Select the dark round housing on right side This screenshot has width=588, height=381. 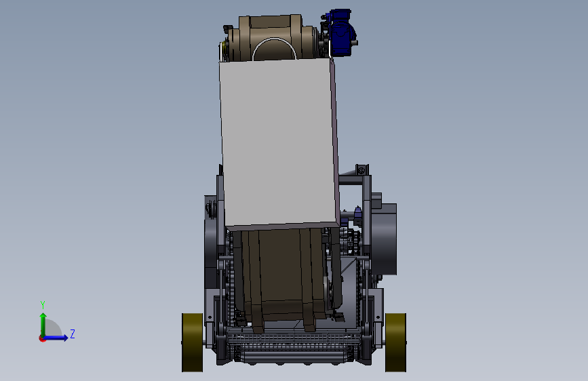pyautogui.click(x=384, y=240)
